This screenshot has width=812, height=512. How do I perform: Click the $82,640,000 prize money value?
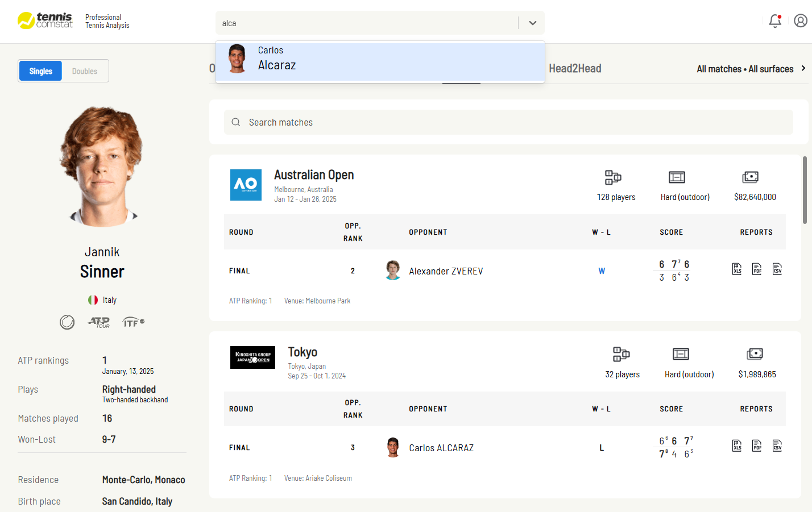(755, 197)
